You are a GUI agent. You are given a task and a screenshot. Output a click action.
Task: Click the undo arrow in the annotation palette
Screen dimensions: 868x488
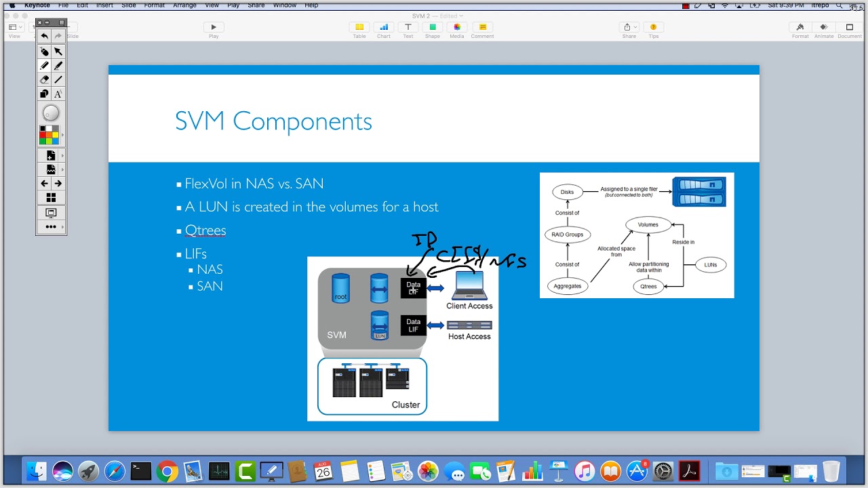point(45,36)
